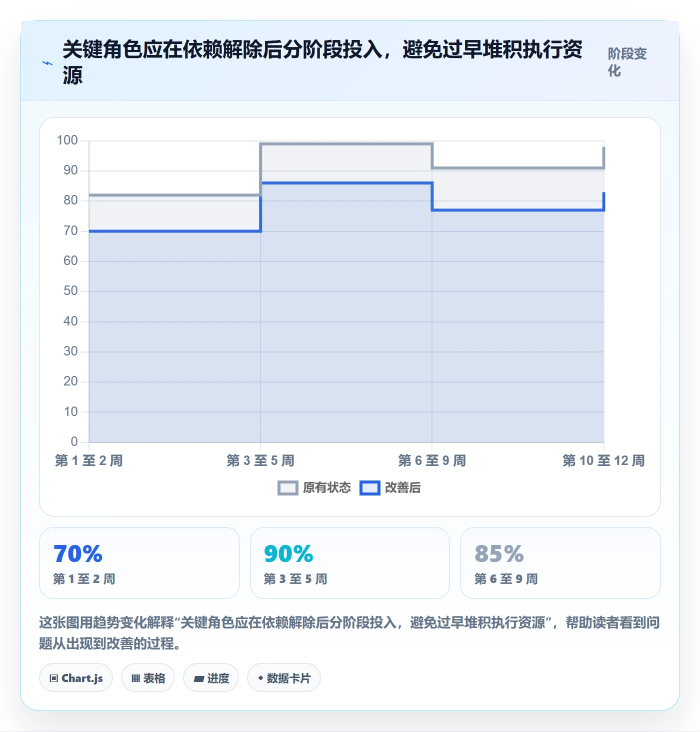Click the Chart.js tag chip
The width and height of the screenshot is (700, 732).
pos(76,678)
